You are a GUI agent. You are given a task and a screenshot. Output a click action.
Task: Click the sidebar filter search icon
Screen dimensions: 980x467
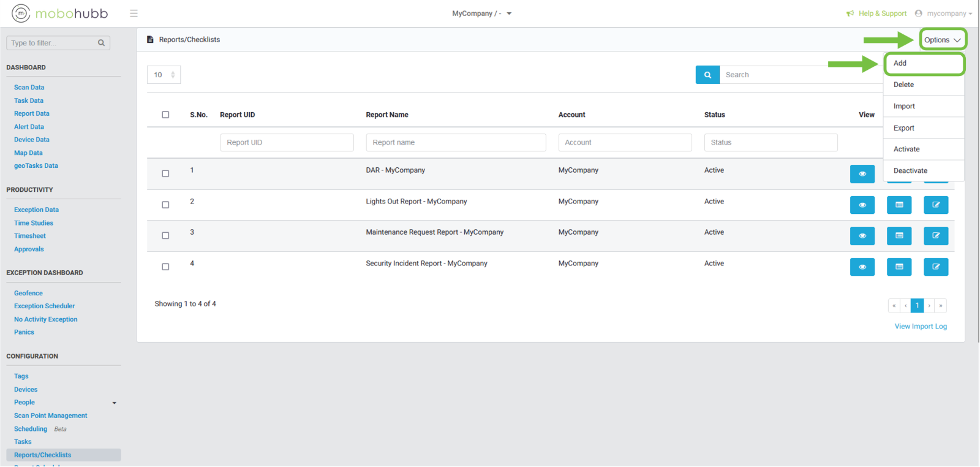102,43
